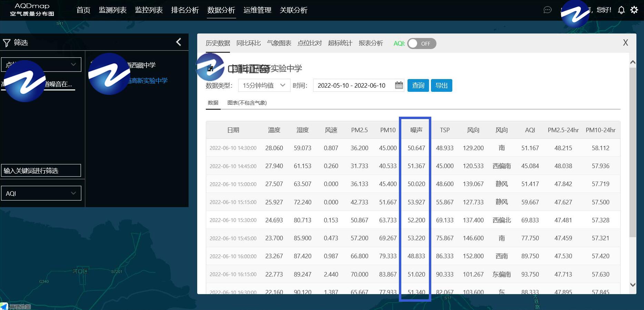The width and height of the screenshot is (644, 310).
Task: Switch to the 同比环比 tab
Action: pyautogui.click(x=248, y=43)
